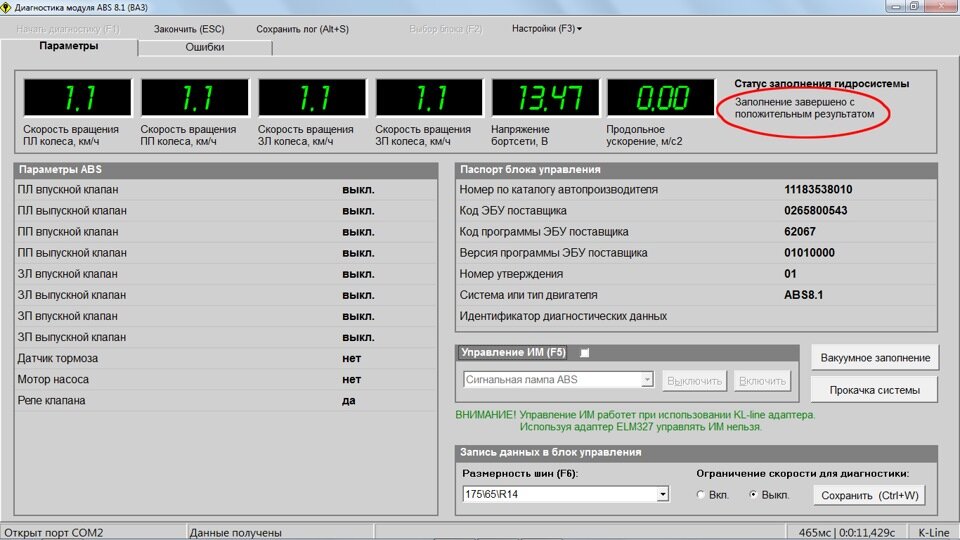960x540 pixels.
Task: Click the Напряжение бортсети voltage display
Action: point(546,98)
